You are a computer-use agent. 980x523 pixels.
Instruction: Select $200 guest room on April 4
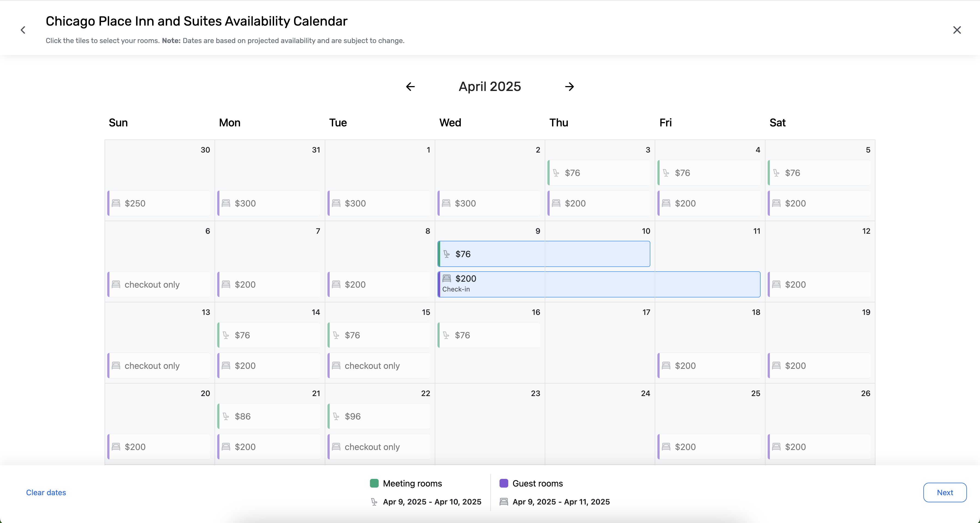tap(709, 203)
